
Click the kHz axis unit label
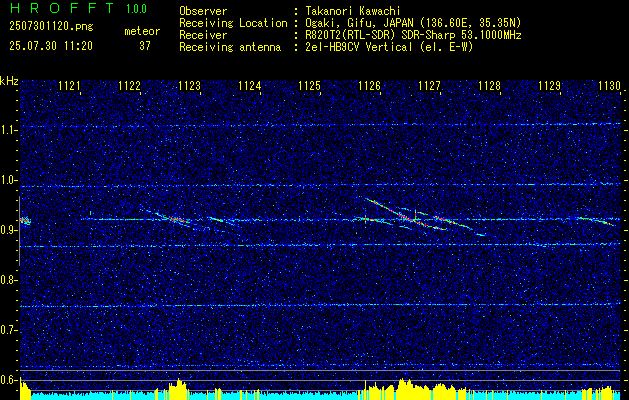coord(9,81)
